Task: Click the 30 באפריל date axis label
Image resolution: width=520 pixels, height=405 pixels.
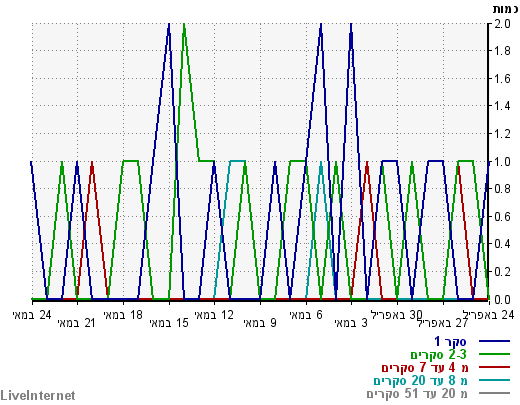Action: pyautogui.click(x=397, y=315)
